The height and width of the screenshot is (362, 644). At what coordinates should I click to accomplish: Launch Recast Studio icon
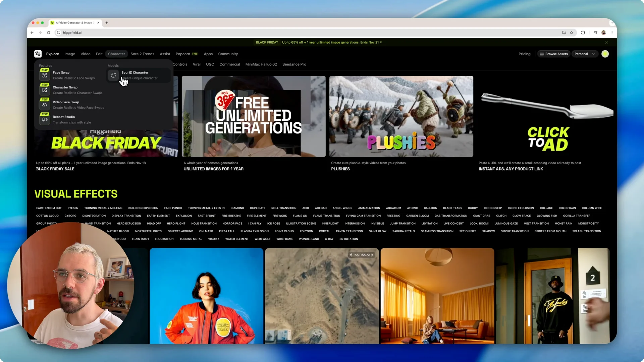click(x=45, y=120)
